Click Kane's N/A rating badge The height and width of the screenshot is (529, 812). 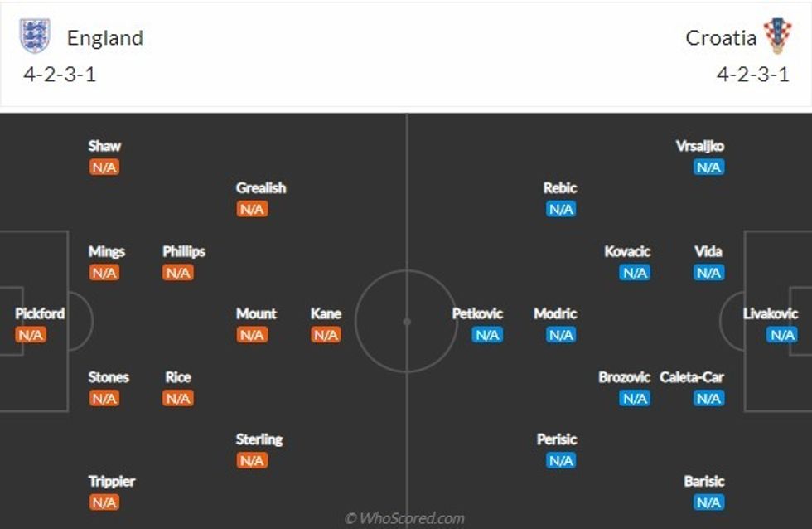[x=326, y=335]
